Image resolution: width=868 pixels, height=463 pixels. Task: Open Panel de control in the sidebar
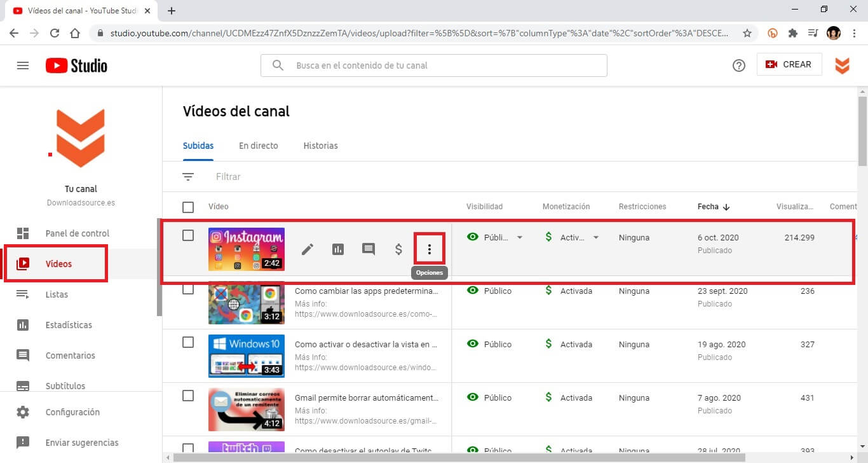click(78, 233)
